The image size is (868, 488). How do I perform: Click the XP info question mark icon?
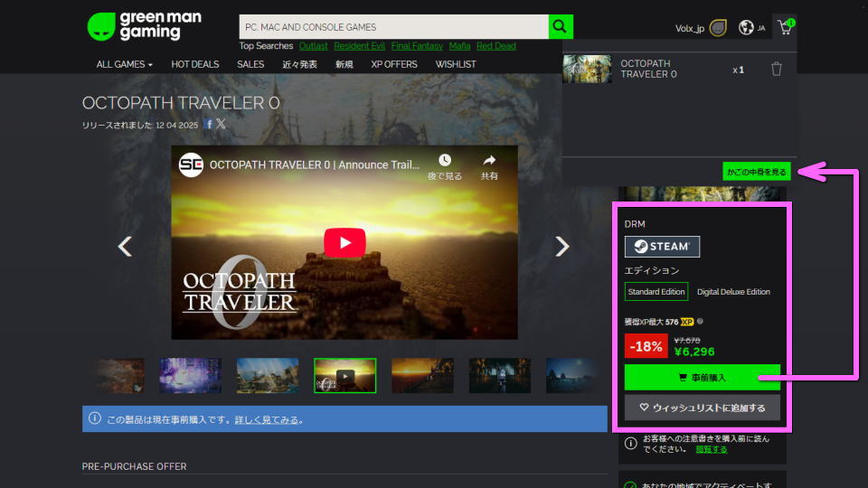click(700, 321)
